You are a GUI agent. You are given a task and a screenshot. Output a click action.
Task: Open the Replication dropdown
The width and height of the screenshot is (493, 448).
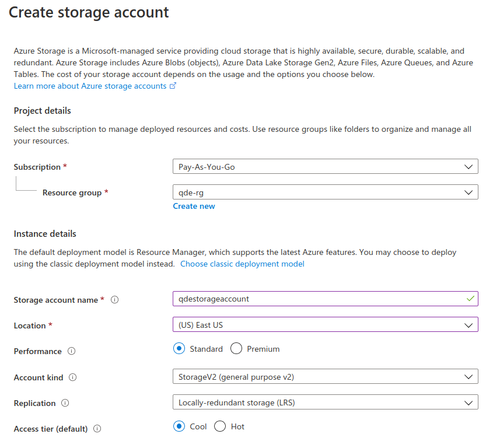coord(326,402)
